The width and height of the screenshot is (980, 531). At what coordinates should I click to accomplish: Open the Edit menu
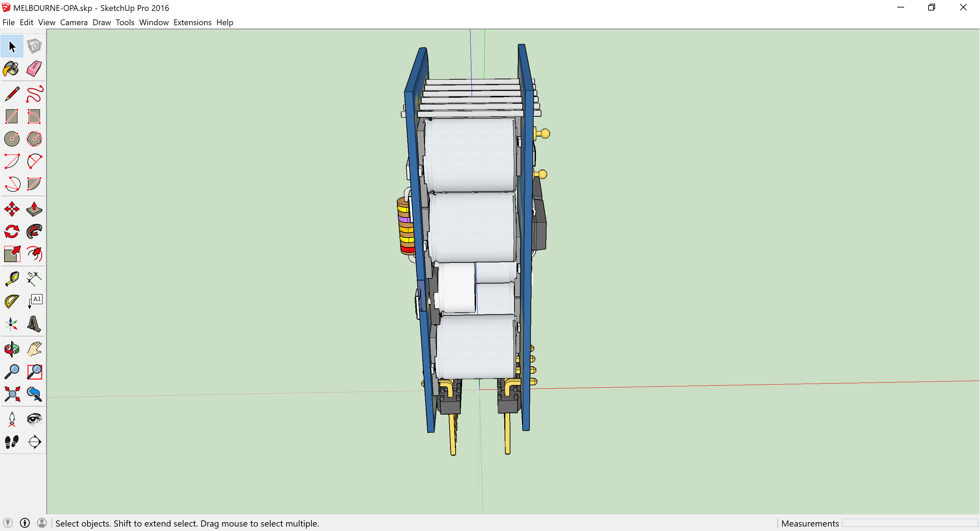pos(26,22)
